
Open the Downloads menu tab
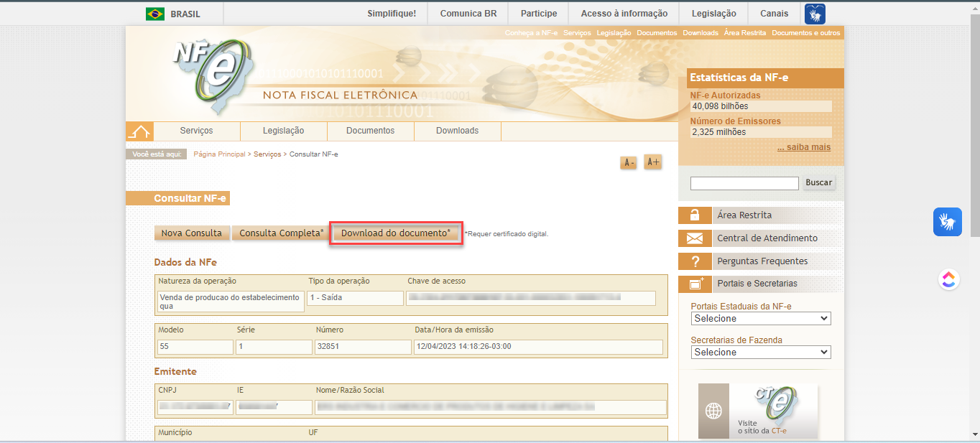pos(458,131)
